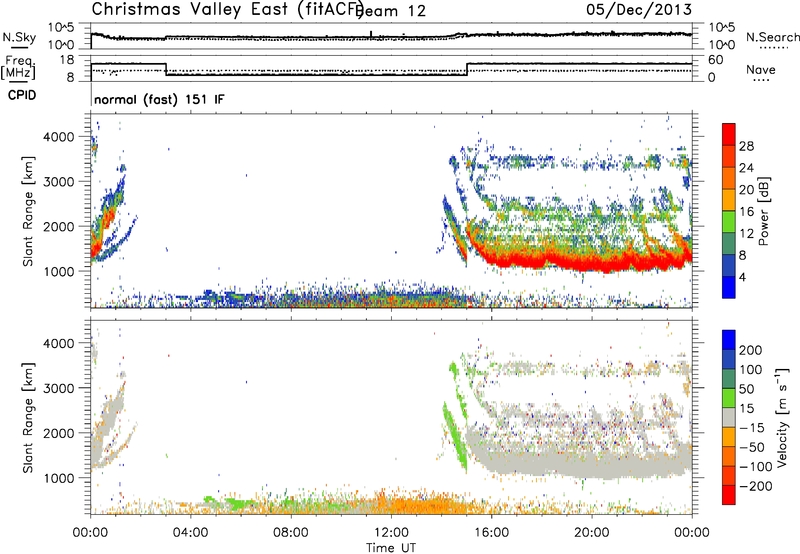Screen dimensions: 800x554
Task: Click the 'Velocity [m s-1]' color bar label
Action: coord(781,418)
